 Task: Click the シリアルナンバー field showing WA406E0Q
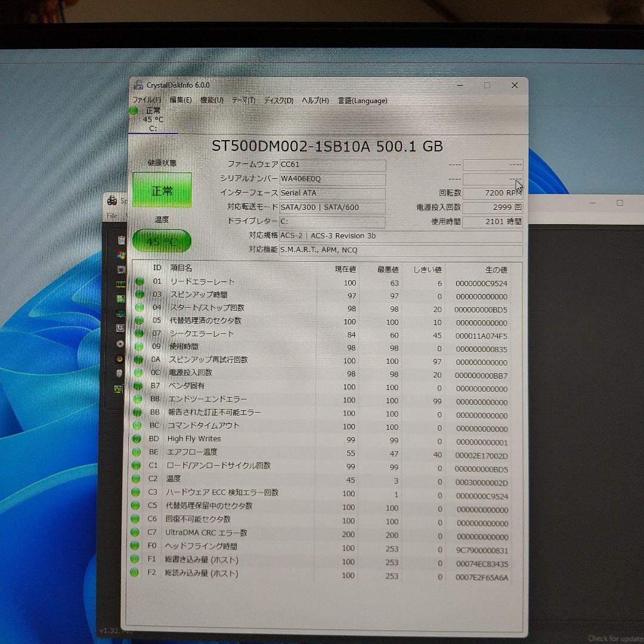(332, 179)
